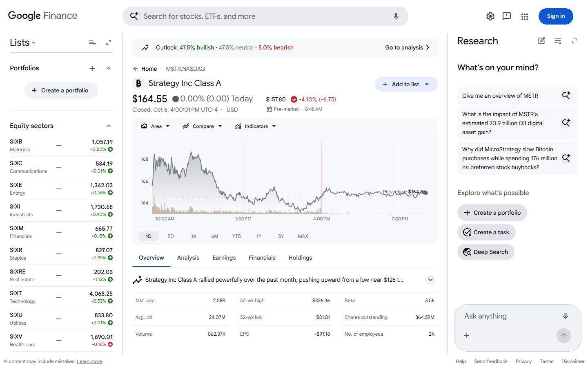The width and height of the screenshot is (588, 368).
Task: Click the Sign in button
Action: coord(556,16)
